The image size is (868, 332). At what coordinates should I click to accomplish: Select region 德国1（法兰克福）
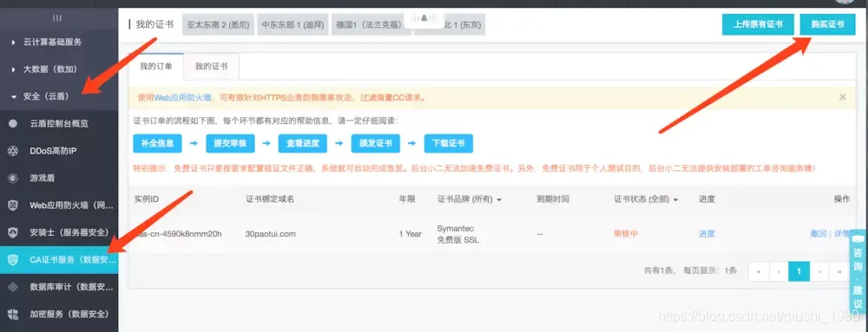tap(371, 25)
